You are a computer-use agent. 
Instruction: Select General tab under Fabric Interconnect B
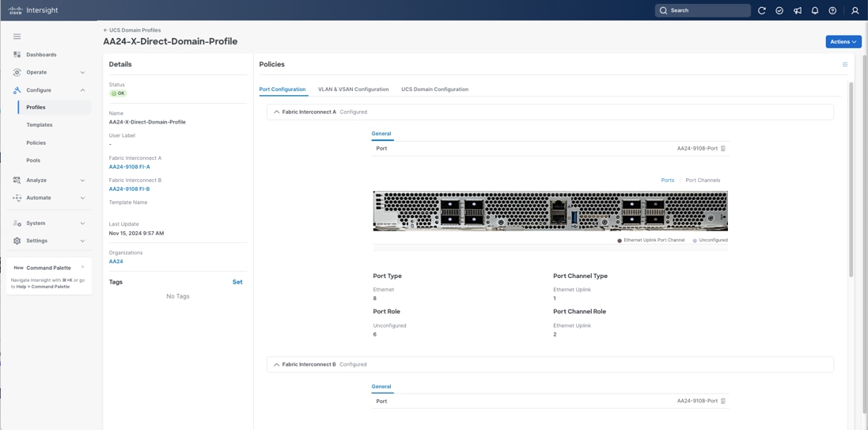click(381, 386)
